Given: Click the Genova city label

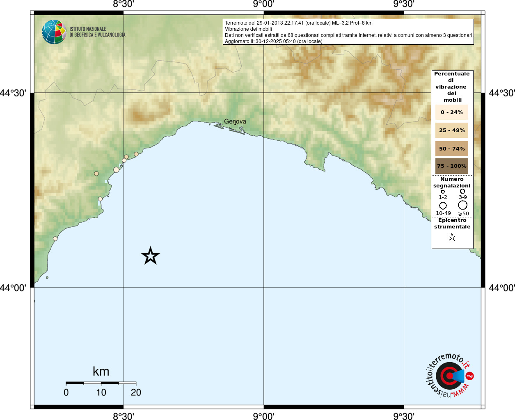Looking at the screenshot, I should 235,121.
